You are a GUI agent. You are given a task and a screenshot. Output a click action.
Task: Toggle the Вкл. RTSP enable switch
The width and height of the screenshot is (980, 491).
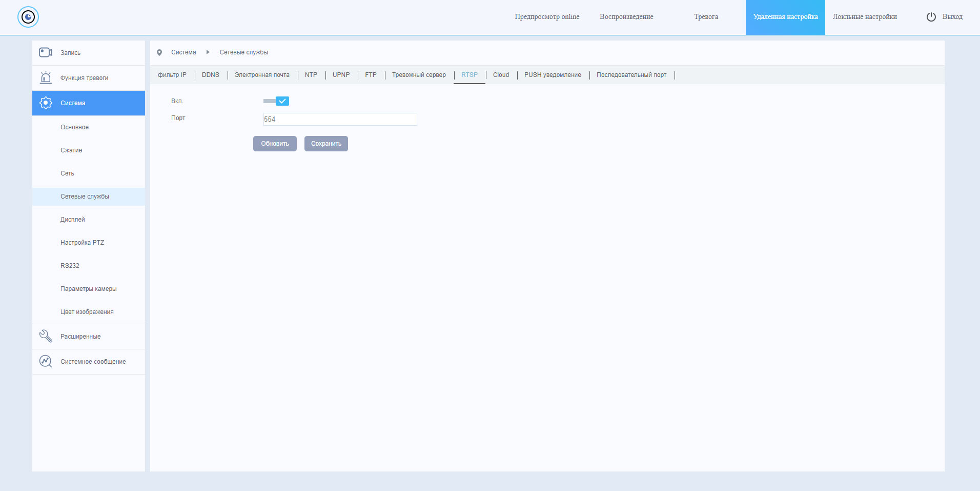pos(276,101)
